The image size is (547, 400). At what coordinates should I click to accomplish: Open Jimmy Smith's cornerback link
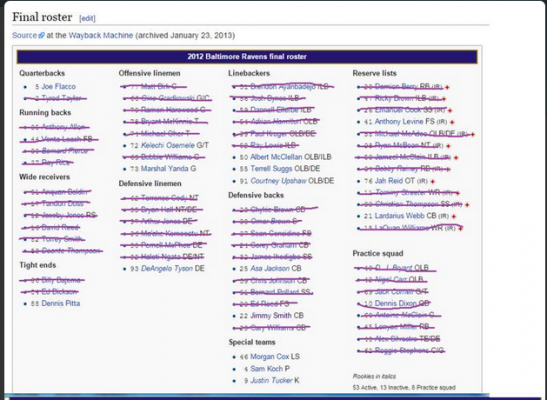pyautogui.click(x=271, y=315)
